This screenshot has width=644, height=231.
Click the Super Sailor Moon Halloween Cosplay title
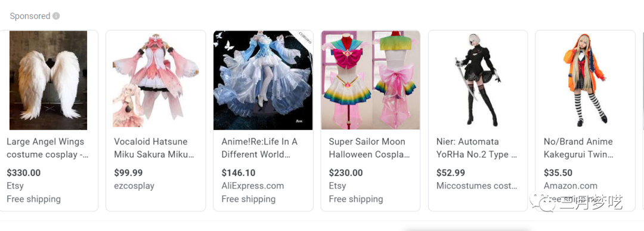click(369, 149)
